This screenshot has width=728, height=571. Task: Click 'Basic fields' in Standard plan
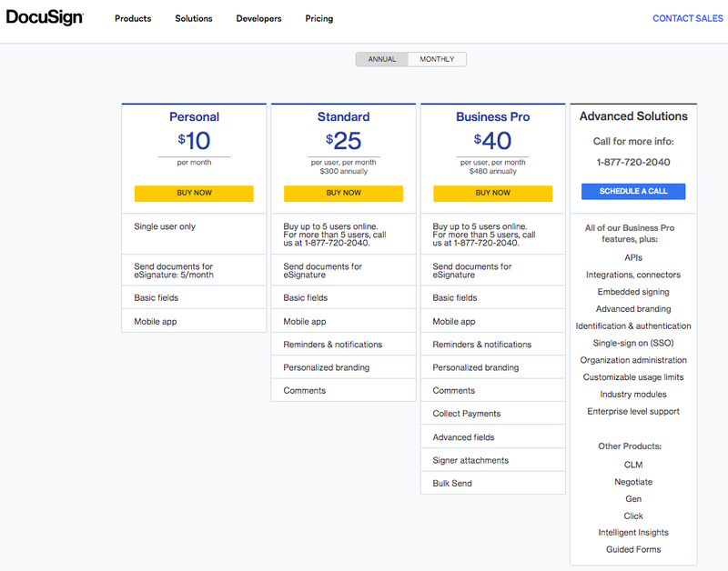click(x=344, y=298)
